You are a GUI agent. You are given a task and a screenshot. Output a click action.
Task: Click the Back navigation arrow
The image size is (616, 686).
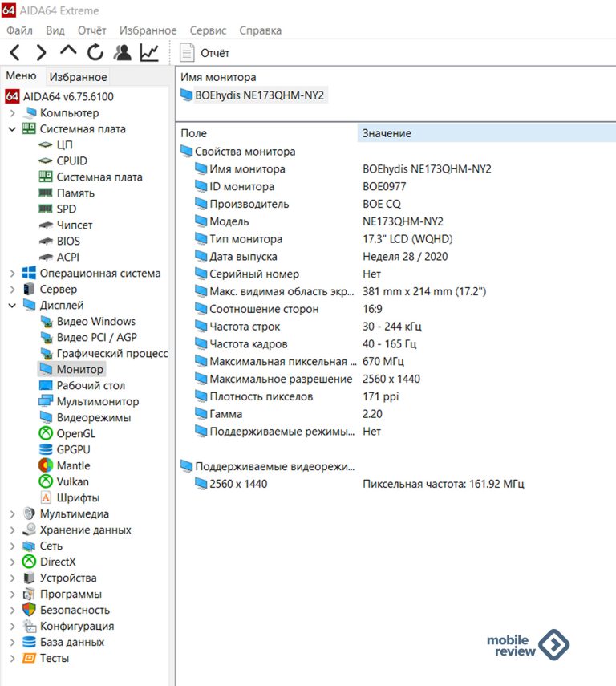tap(14, 53)
